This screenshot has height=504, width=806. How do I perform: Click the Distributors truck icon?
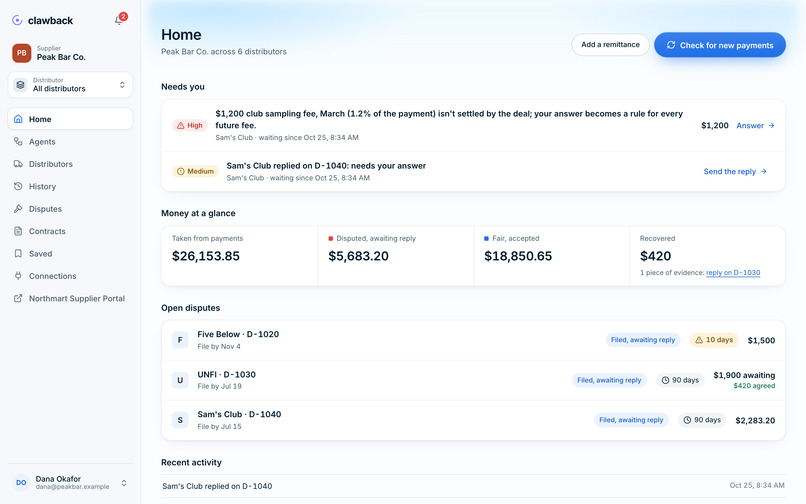click(18, 164)
